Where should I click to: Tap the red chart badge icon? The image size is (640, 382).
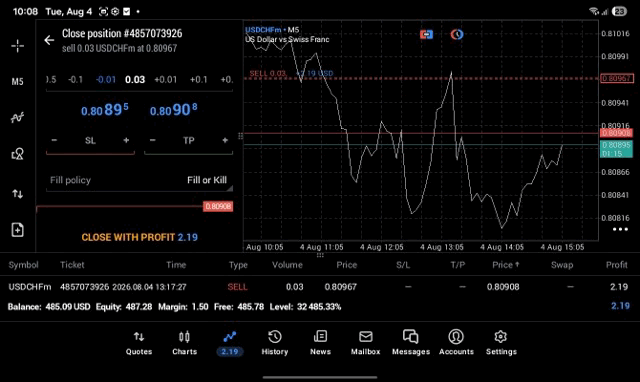tap(426, 34)
